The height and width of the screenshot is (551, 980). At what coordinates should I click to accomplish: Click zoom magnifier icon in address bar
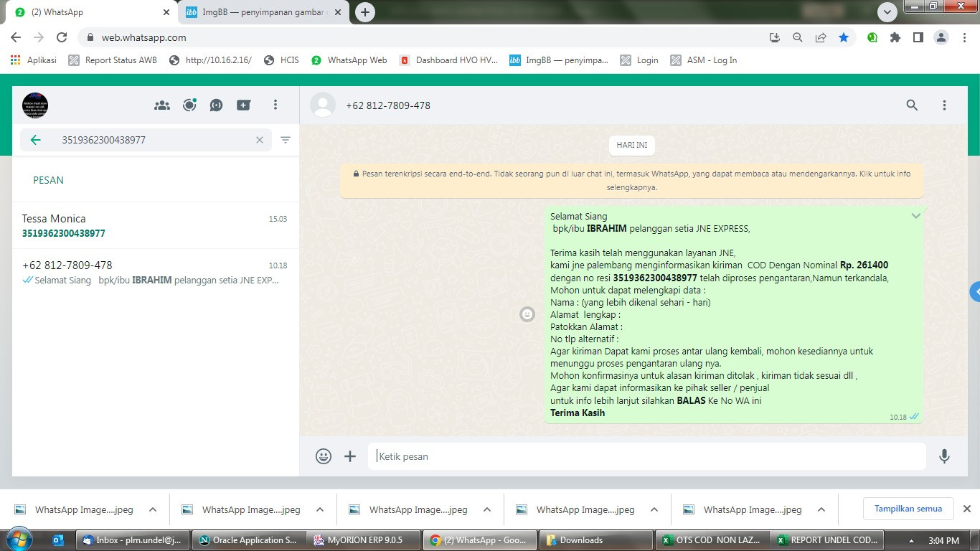coord(797,37)
